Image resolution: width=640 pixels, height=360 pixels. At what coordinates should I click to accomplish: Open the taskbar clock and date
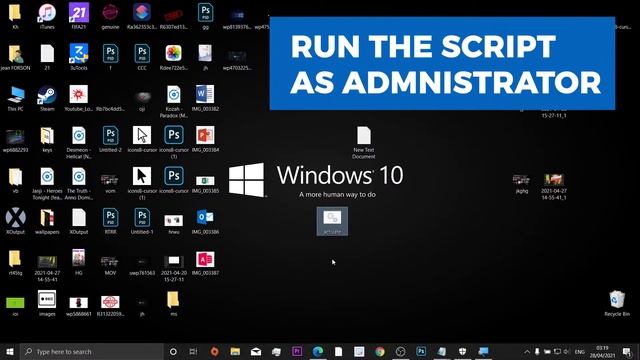[602, 351]
